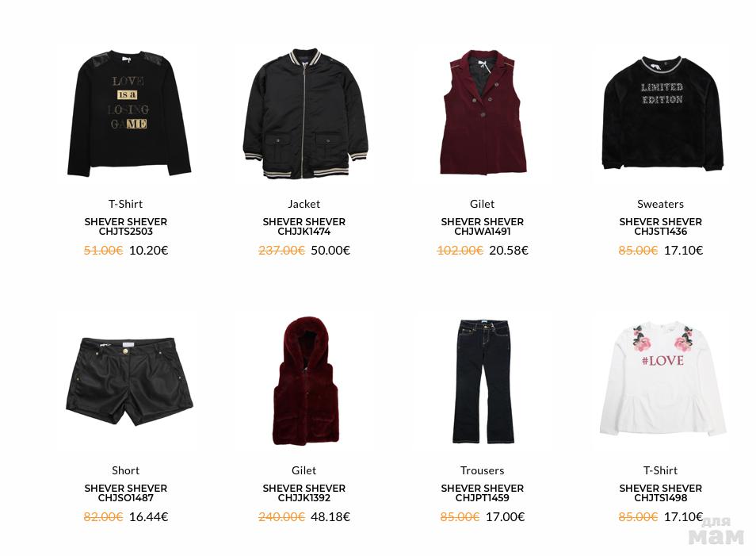Click the Jacket category label
Viewport: 756px width, 556px height.
click(x=304, y=204)
